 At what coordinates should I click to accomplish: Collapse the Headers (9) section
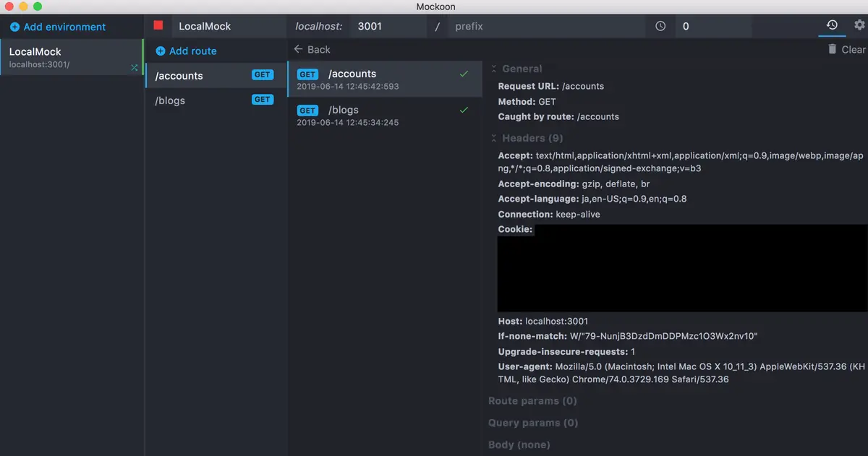click(527, 138)
